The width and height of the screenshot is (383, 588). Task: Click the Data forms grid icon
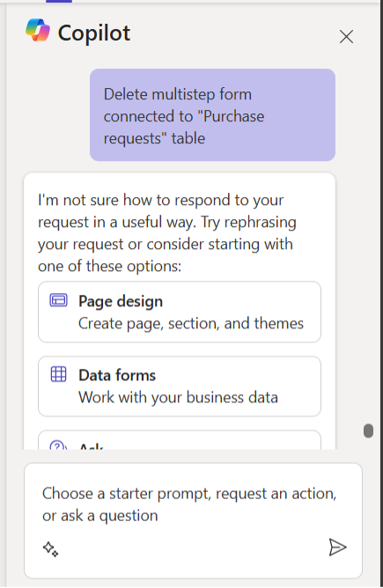(x=58, y=374)
